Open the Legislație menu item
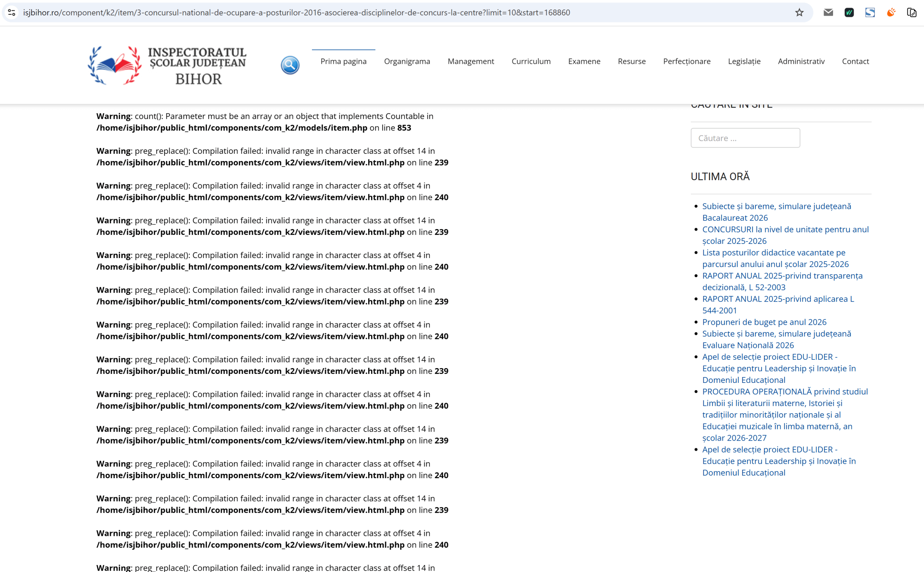 point(744,61)
